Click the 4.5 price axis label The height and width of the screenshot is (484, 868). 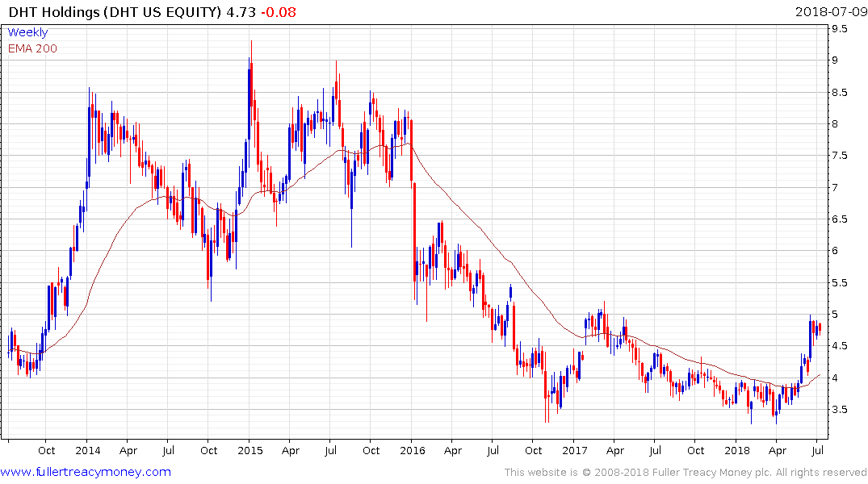coord(839,346)
